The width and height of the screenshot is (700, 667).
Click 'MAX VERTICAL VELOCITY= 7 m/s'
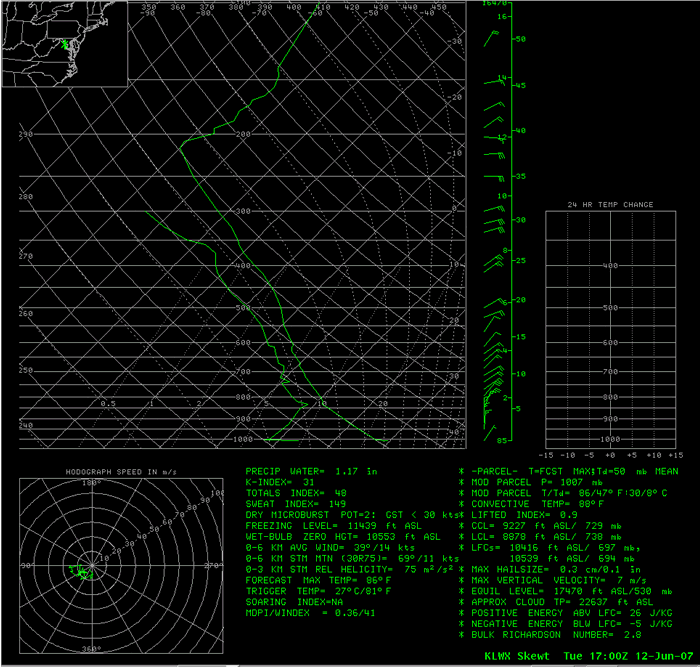point(559,580)
